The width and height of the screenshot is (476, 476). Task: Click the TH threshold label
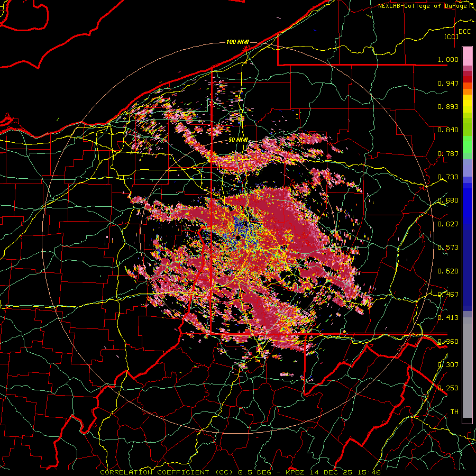pos(454,411)
